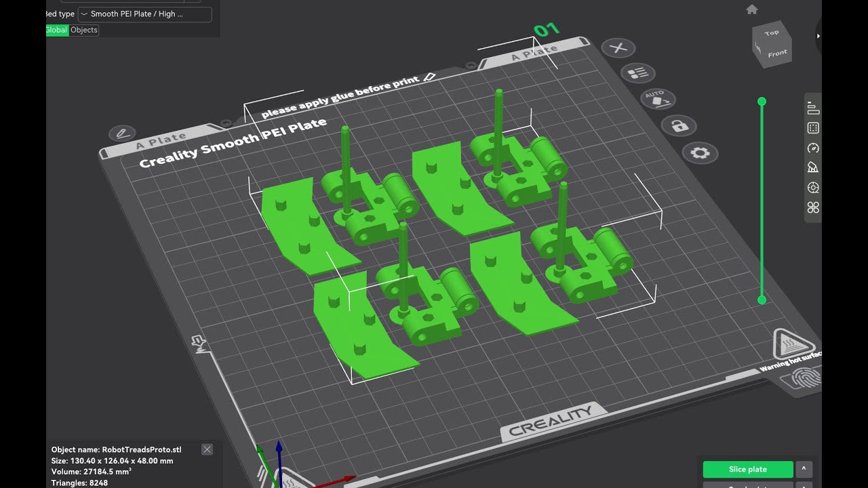Click bottom handle of vertical layer slider

tap(762, 300)
